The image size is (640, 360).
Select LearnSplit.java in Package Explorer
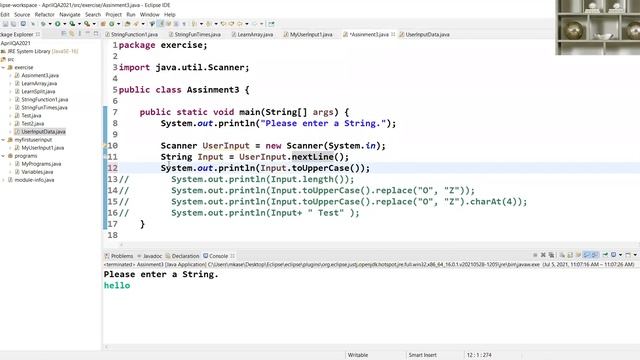tap(38, 91)
